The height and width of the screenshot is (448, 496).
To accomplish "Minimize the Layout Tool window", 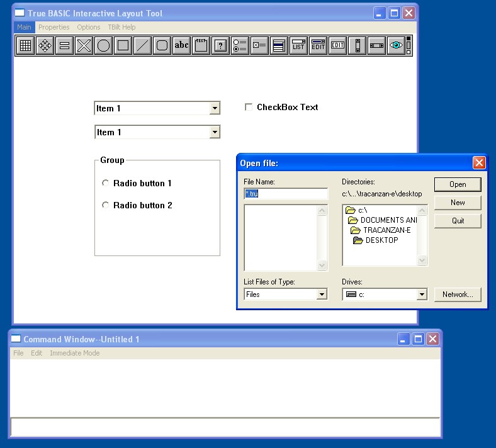I will point(380,13).
